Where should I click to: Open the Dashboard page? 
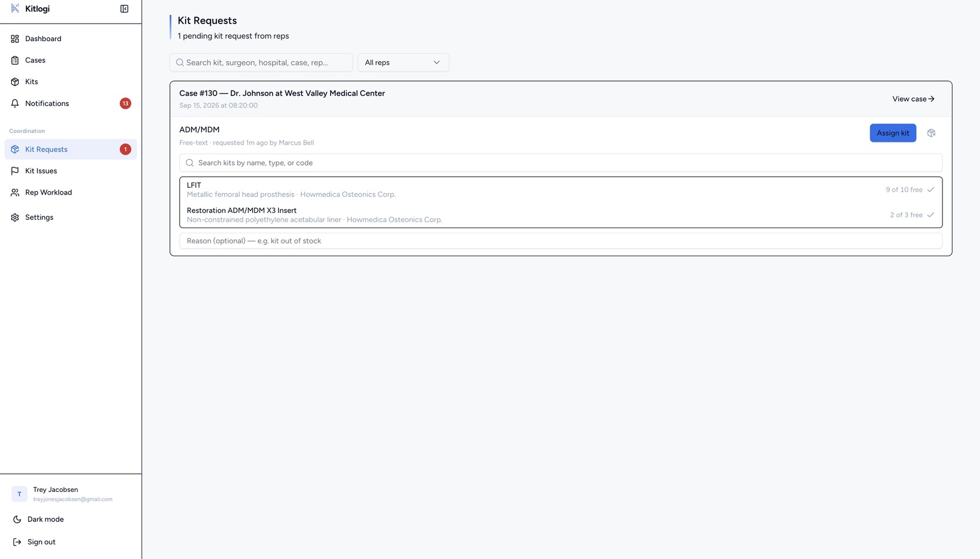tap(71, 39)
